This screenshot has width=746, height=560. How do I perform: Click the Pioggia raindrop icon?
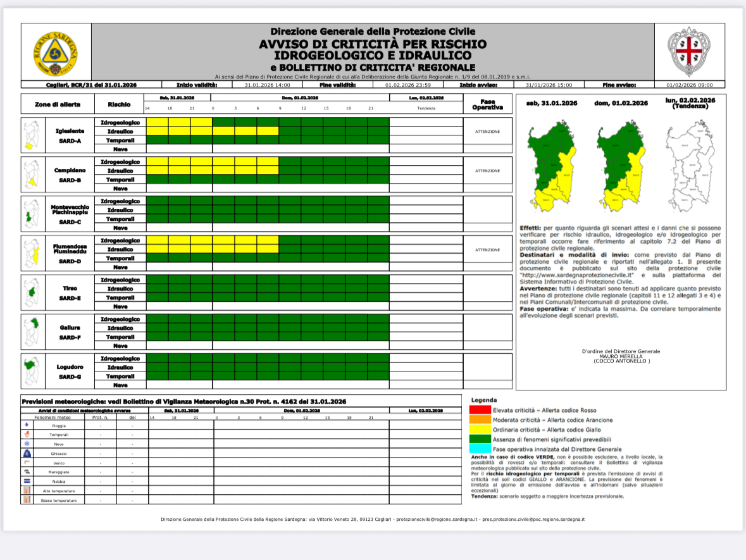[26, 426]
